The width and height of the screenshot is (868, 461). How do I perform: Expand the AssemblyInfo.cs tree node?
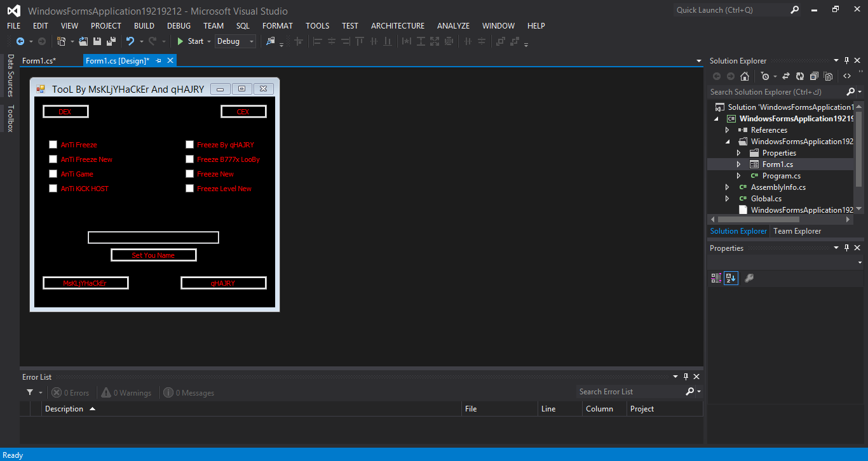(728, 187)
